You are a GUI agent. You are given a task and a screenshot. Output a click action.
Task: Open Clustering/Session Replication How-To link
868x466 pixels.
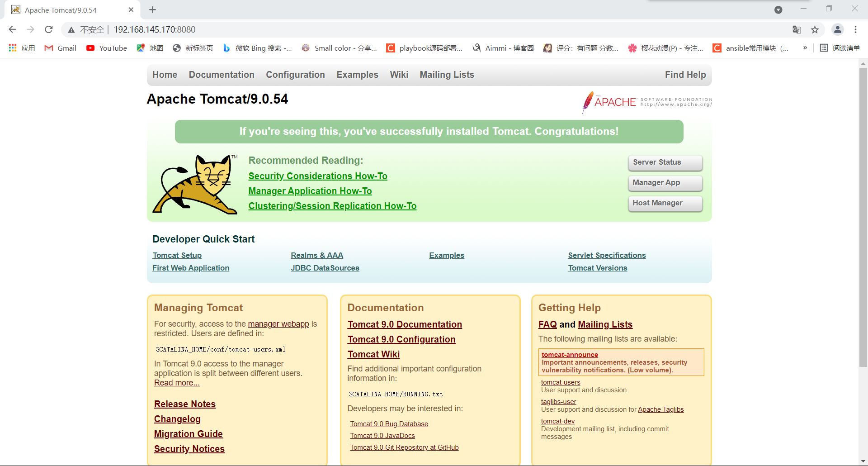coord(332,206)
